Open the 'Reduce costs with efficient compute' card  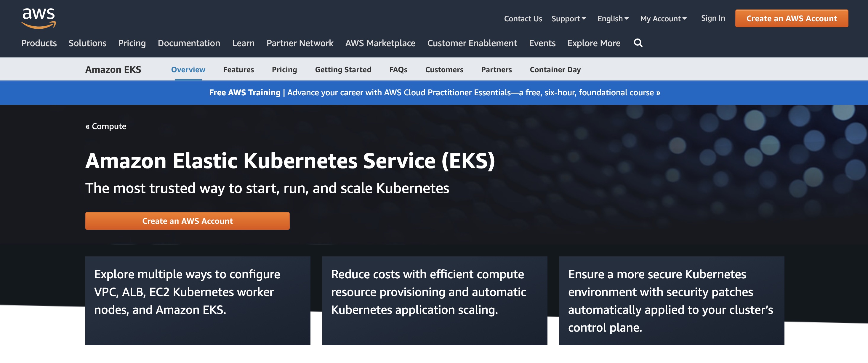coord(435,301)
